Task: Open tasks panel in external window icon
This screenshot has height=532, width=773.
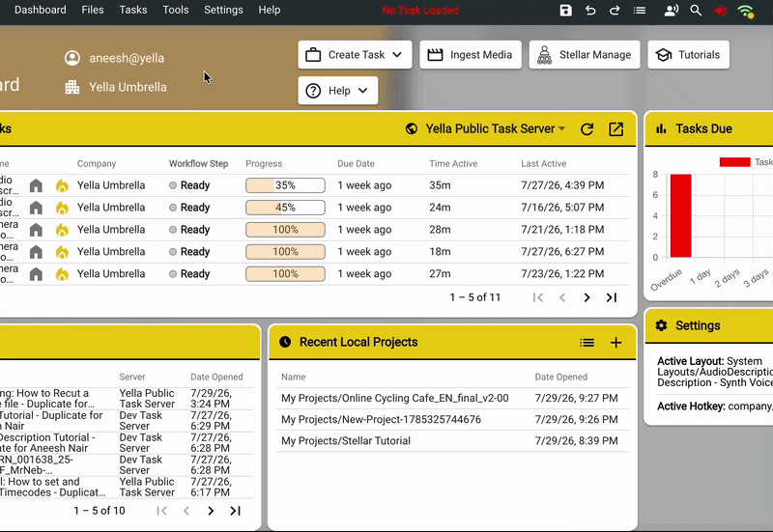Action: coord(616,129)
